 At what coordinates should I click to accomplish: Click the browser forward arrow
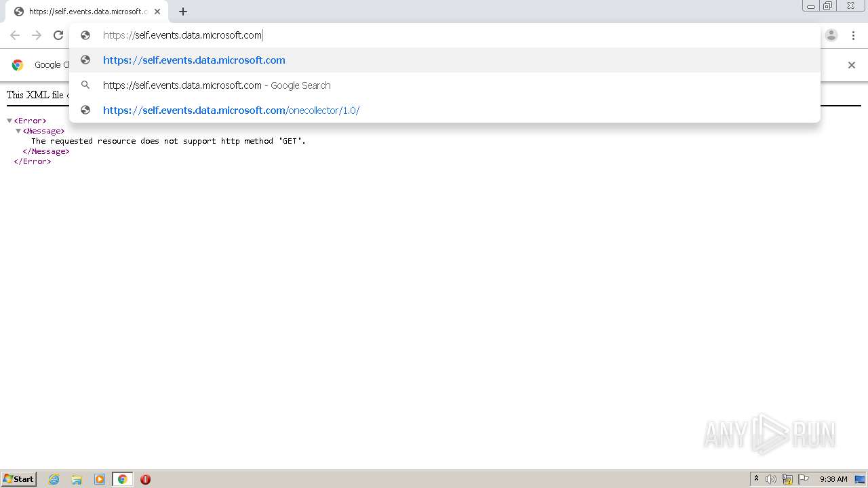(37, 35)
